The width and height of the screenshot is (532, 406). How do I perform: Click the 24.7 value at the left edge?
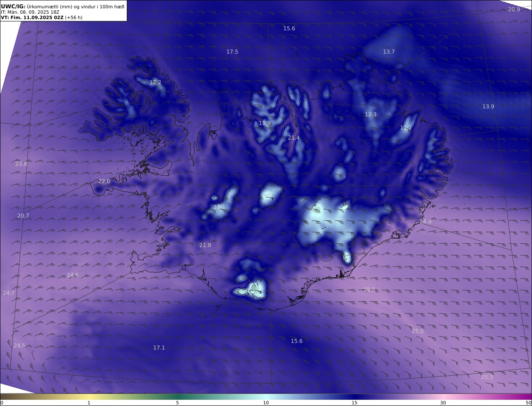tap(9, 293)
